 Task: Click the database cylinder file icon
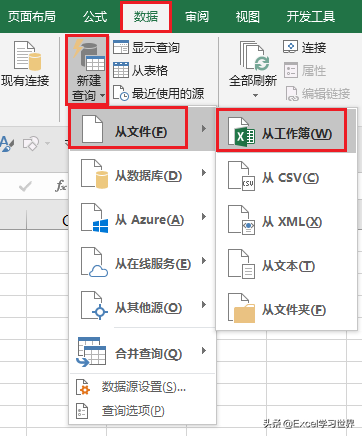pyautogui.click(x=95, y=174)
